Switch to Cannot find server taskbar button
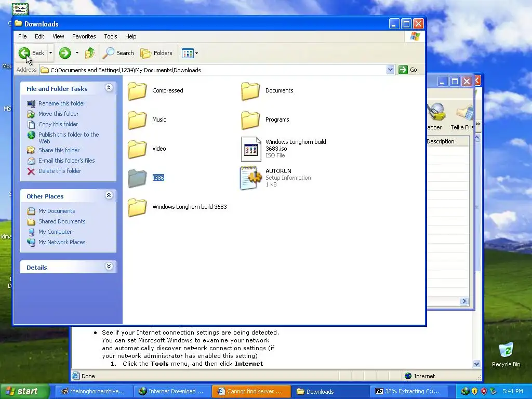 [x=251, y=391]
